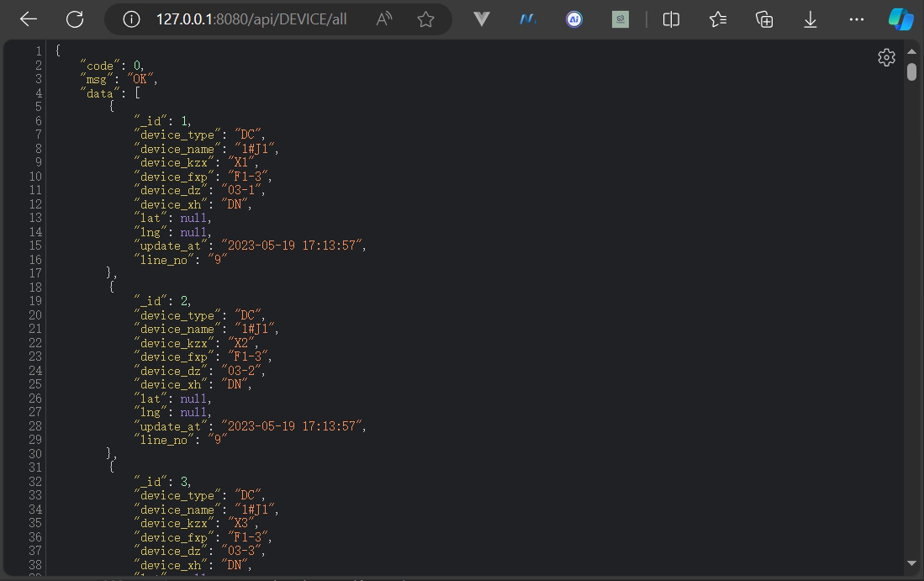
Task: Open the Collections panel
Action: click(764, 19)
